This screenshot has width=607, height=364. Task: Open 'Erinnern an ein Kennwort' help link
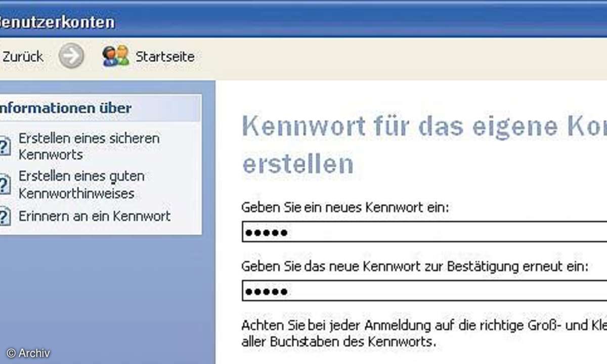pyautogui.click(x=95, y=216)
